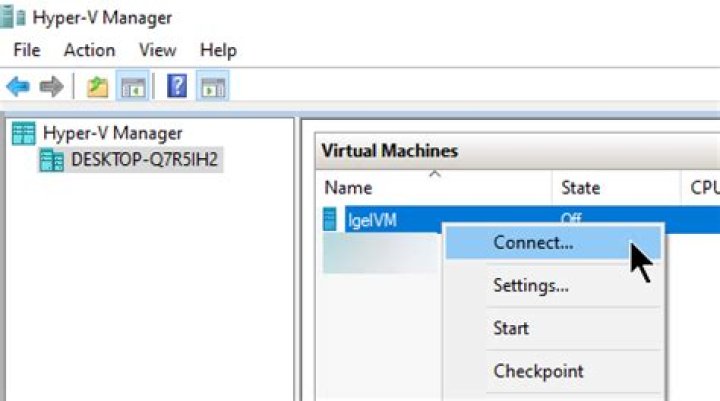This screenshot has width=720, height=401.
Task: Click the Back arrow toolbar icon
Action: coord(18,86)
